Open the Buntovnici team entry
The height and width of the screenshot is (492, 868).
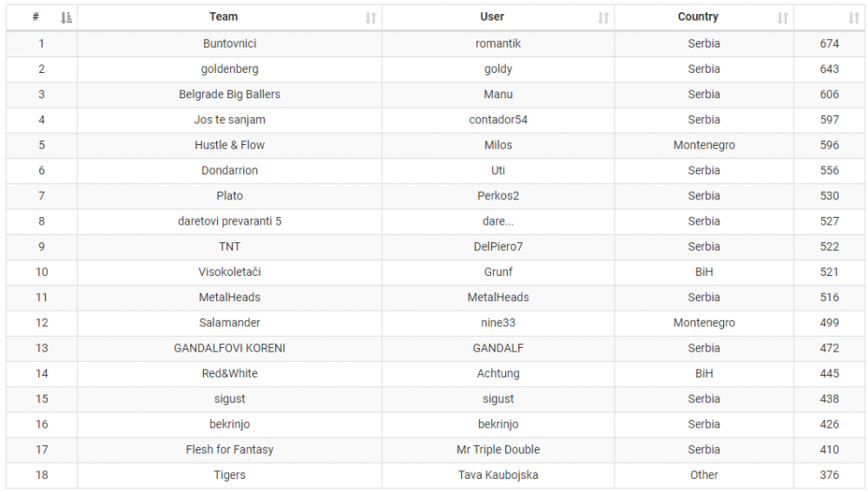230,43
